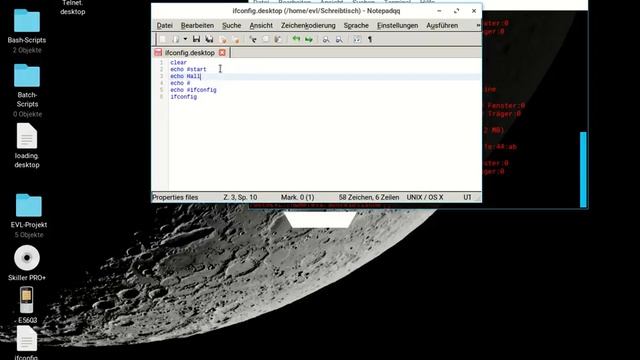The width and height of the screenshot is (640, 360).
Task: Click the Close document toolbar icon
Action: [223, 39]
